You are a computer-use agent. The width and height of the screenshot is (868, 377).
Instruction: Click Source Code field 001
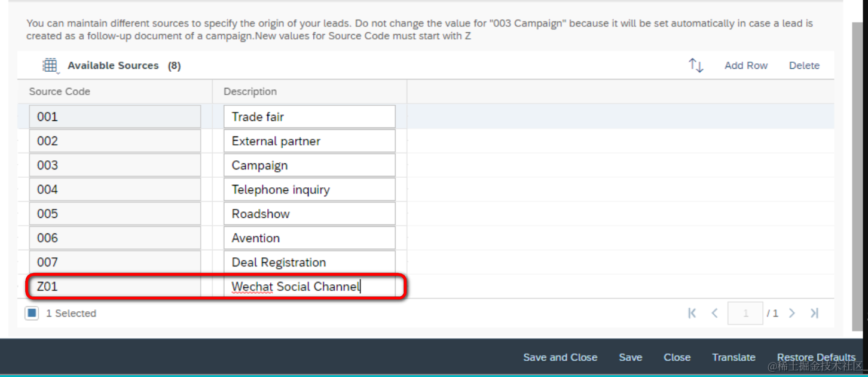(x=115, y=117)
